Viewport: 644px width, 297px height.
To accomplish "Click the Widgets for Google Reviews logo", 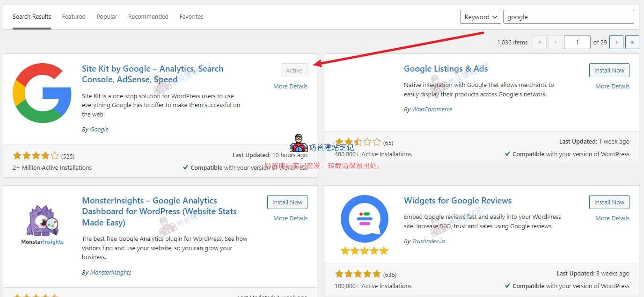I will point(365,217).
